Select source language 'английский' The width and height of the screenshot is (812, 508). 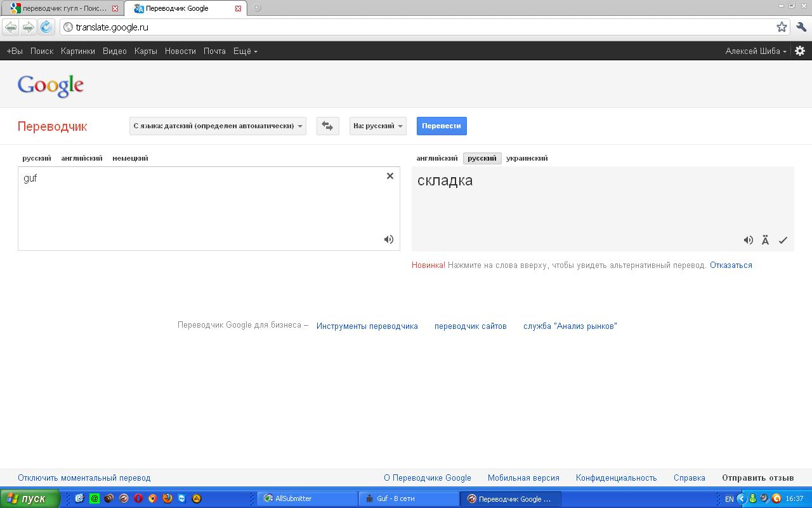click(82, 158)
